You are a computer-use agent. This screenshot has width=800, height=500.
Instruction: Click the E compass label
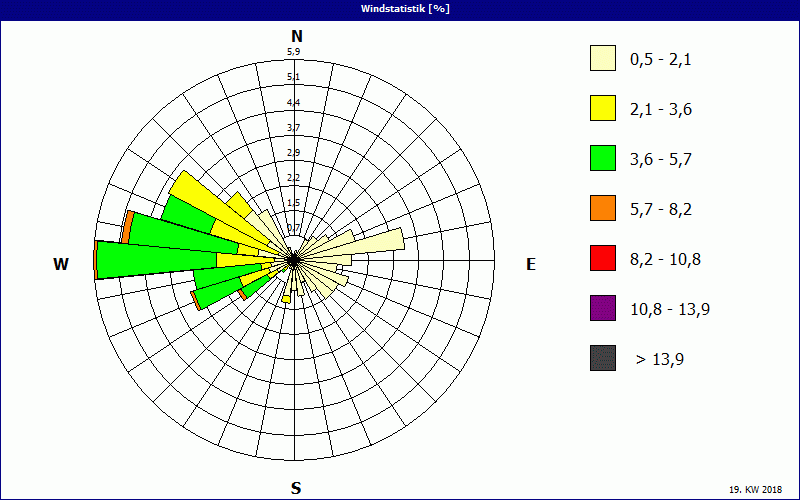click(531, 264)
